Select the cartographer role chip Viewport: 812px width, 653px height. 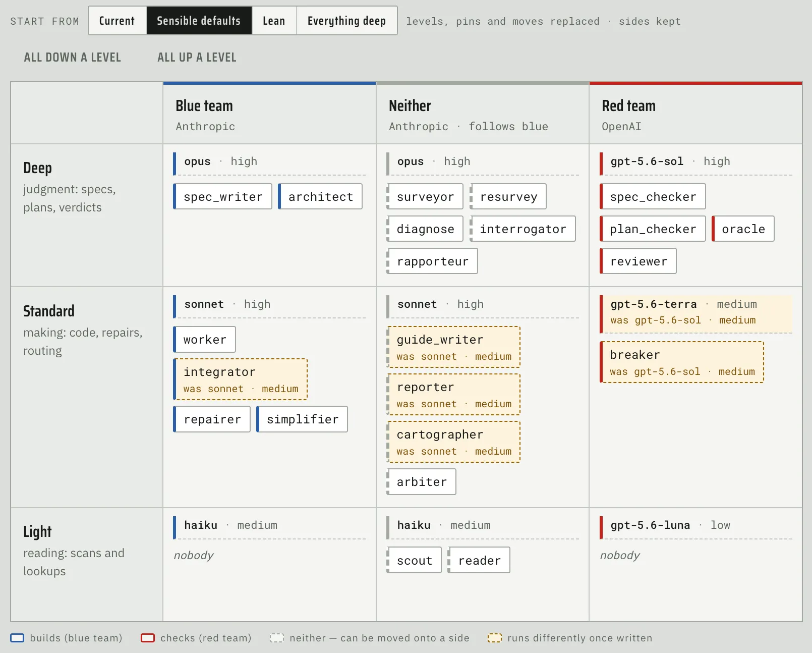tap(453, 442)
